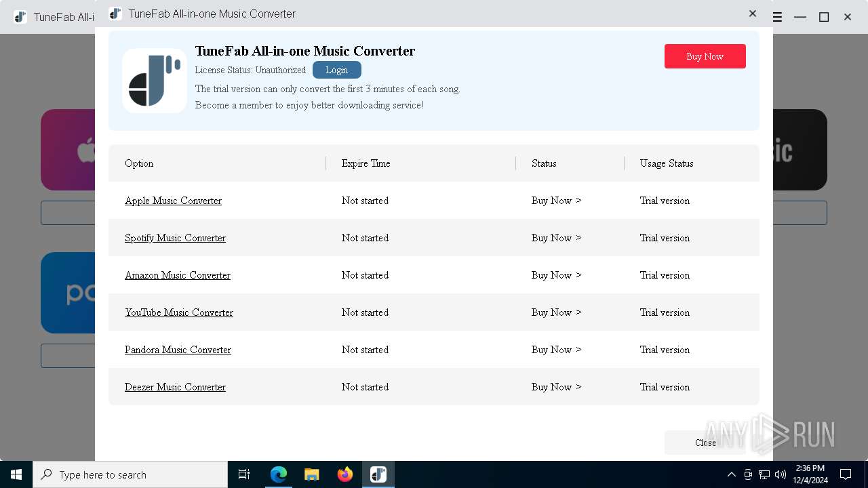
Task: Click Buy Now > for Deezer Music Converter
Action: [557, 387]
